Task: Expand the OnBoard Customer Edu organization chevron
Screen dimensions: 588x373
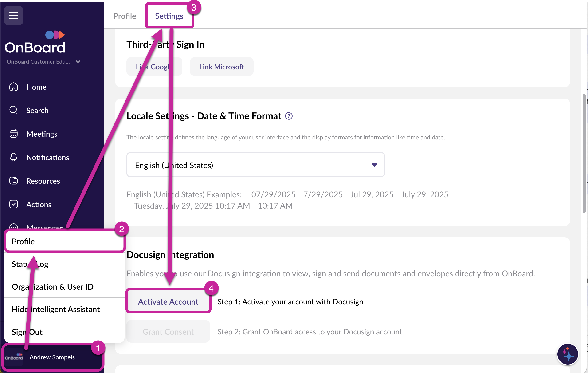Action: (78, 62)
